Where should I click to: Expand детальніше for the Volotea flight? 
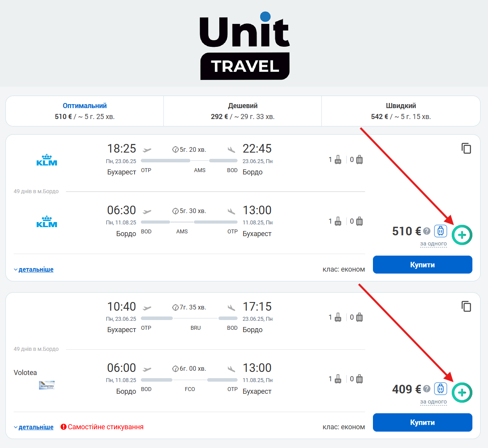[36, 427]
